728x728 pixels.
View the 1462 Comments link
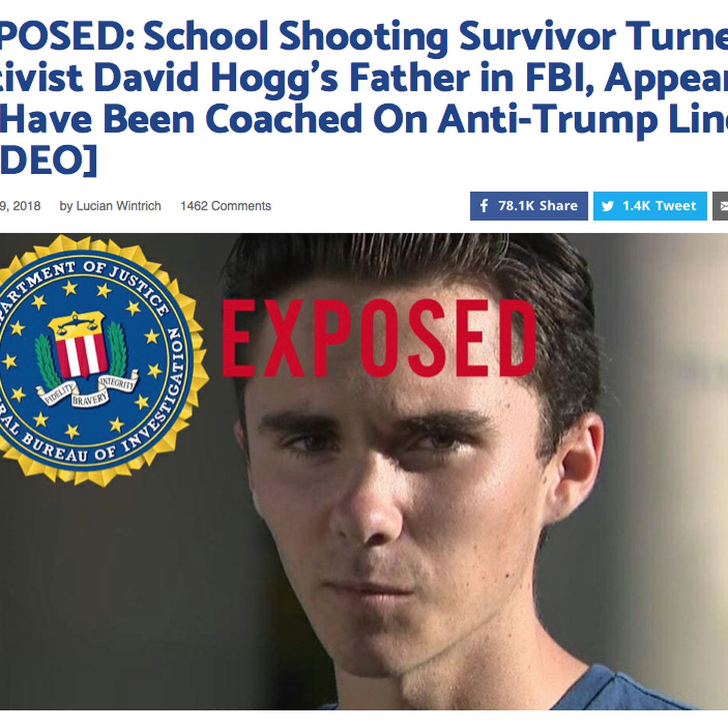(x=226, y=206)
